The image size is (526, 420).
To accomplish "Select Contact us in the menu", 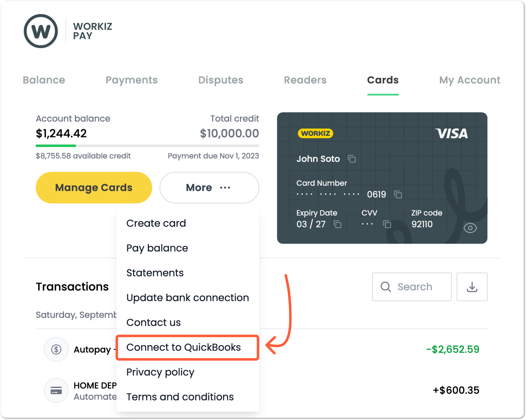I will click(x=188, y=323).
